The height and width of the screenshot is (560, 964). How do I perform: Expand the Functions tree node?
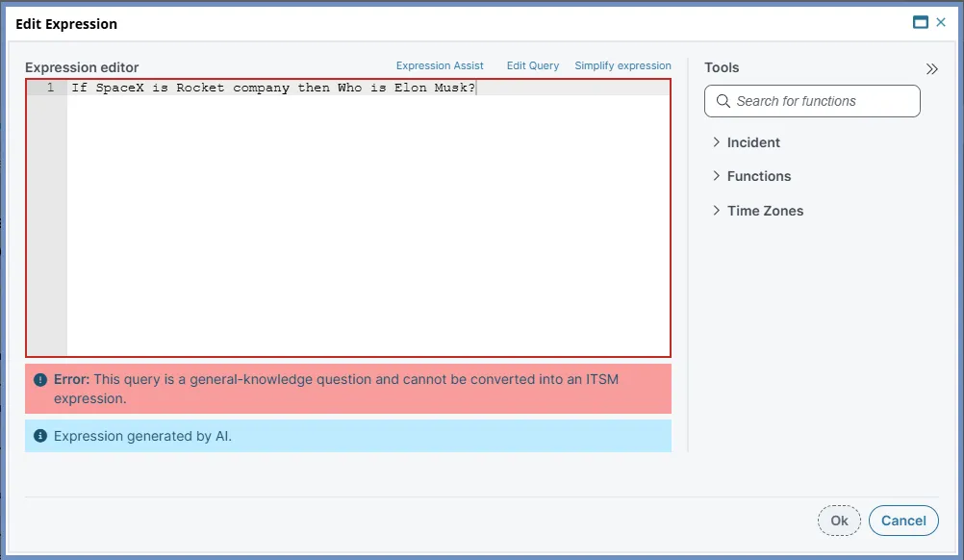pyautogui.click(x=716, y=176)
